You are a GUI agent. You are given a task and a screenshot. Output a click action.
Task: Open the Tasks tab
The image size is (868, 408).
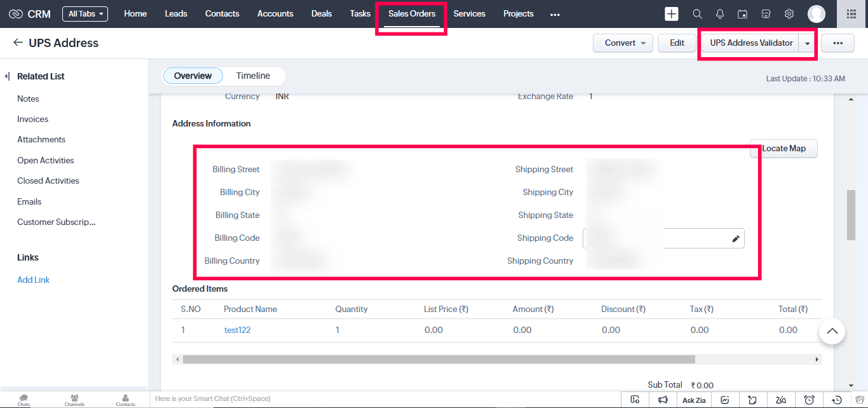(x=360, y=14)
